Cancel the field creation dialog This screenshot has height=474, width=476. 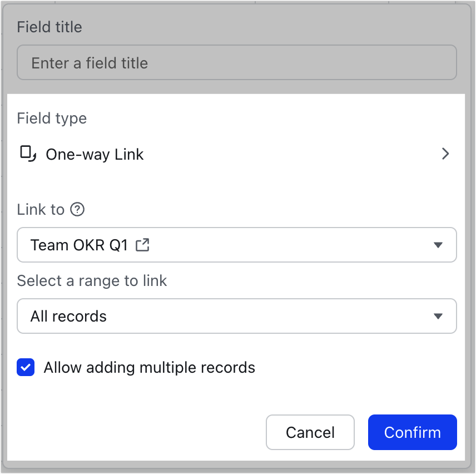(310, 432)
